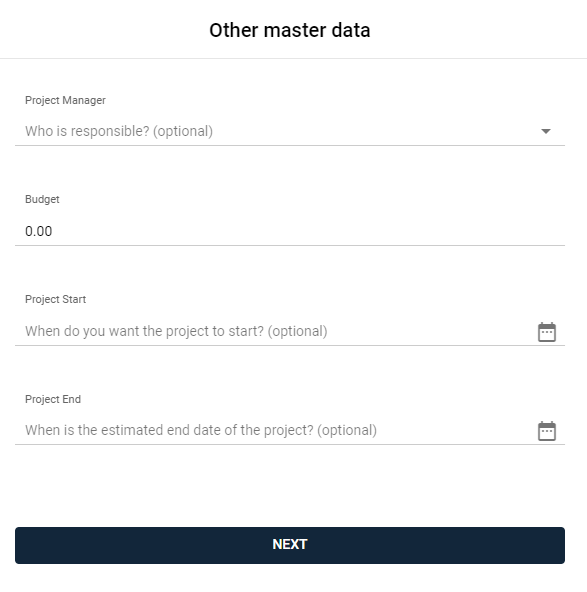Open the Project End calendar picker
The width and height of the screenshot is (587, 592).
point(546,431)
